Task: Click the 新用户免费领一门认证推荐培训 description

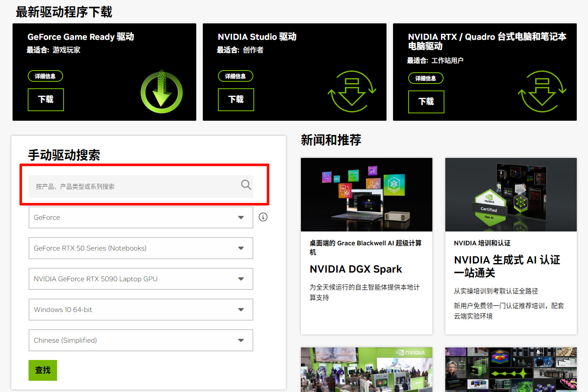Action: point(509,311)
